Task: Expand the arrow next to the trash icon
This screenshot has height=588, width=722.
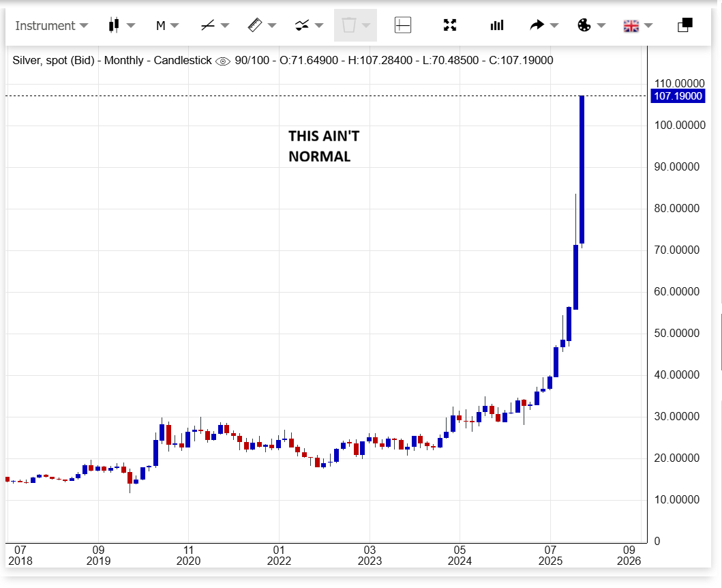Action: [x=367, y=26]
